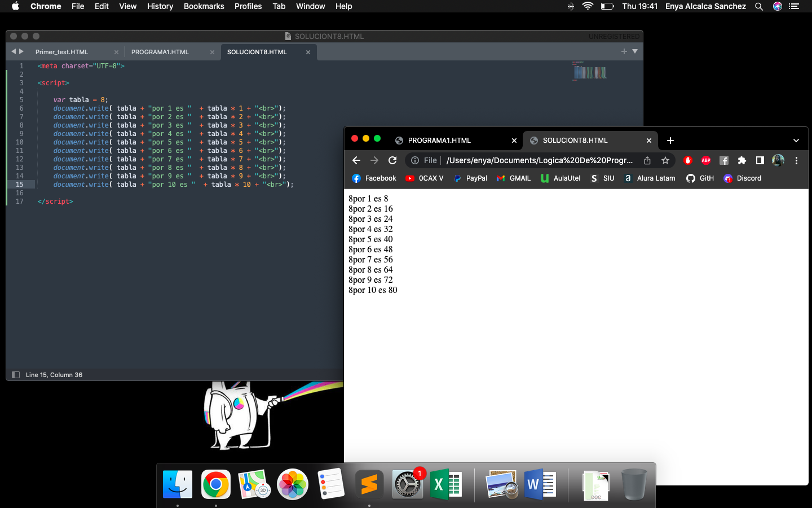Open the Discord bookmark
This screenshot has width=812, height=508.
[x=743, y=178]
